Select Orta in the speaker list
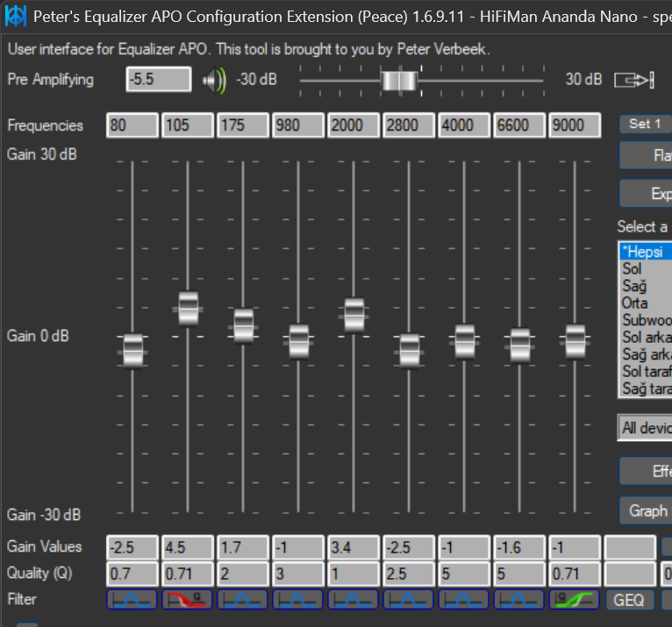Viewport: 672px width, 627px height. (x=646, y=303)
